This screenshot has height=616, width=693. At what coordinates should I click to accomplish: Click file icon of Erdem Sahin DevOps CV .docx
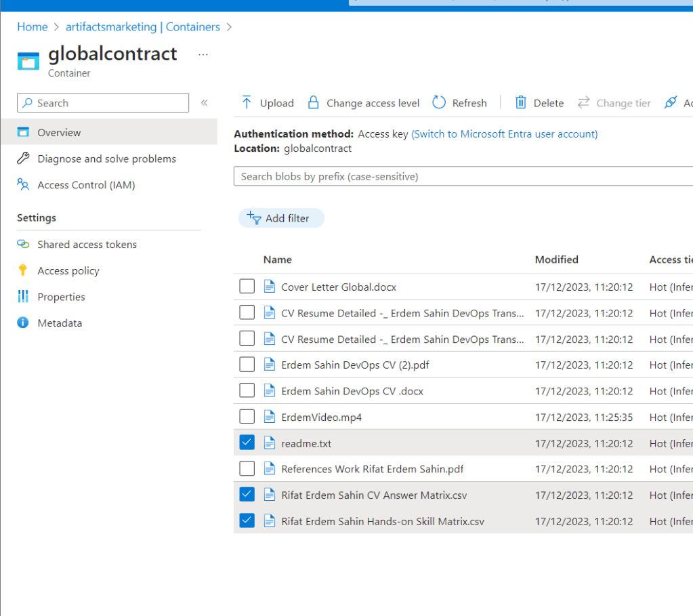(x=270, y=390)
